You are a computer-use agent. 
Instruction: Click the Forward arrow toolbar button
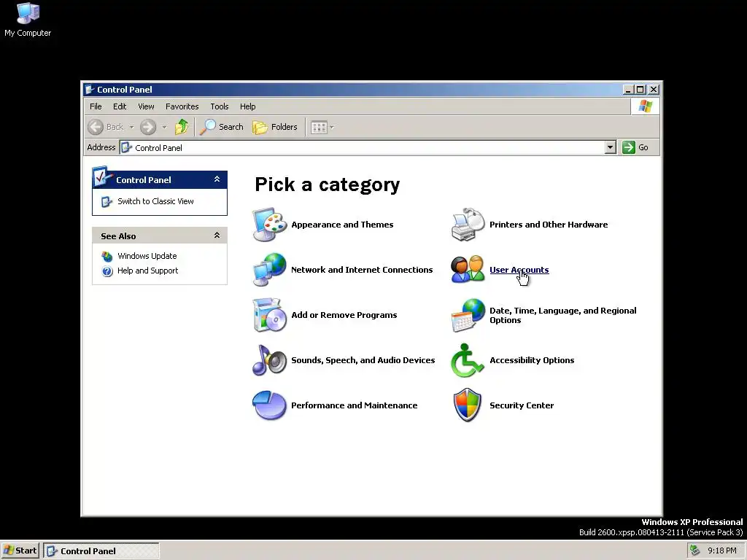148,127
